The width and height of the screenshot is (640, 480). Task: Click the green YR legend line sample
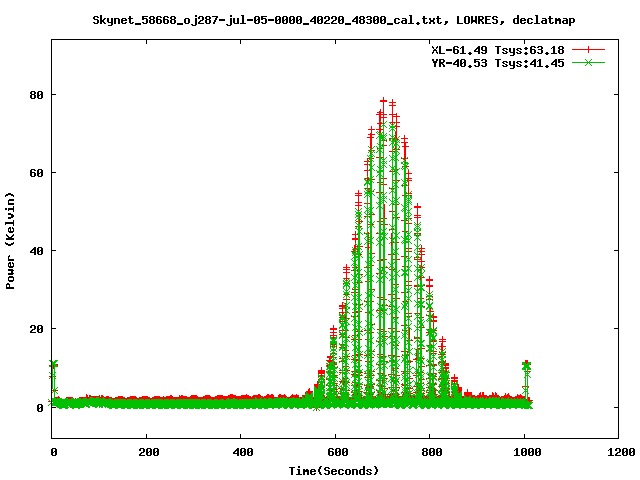(x=588, y=62)
